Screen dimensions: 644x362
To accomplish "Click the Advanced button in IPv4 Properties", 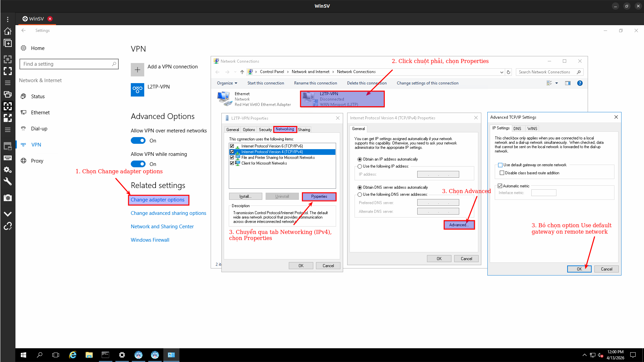I will pyautogui.click(x=459, y=225).
